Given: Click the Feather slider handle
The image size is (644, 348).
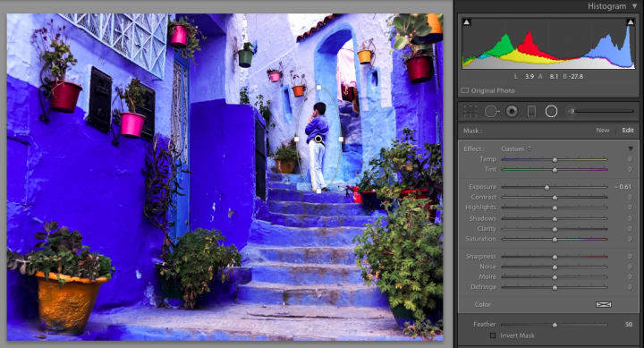Looking at the screenshot, I should [555, 325].
